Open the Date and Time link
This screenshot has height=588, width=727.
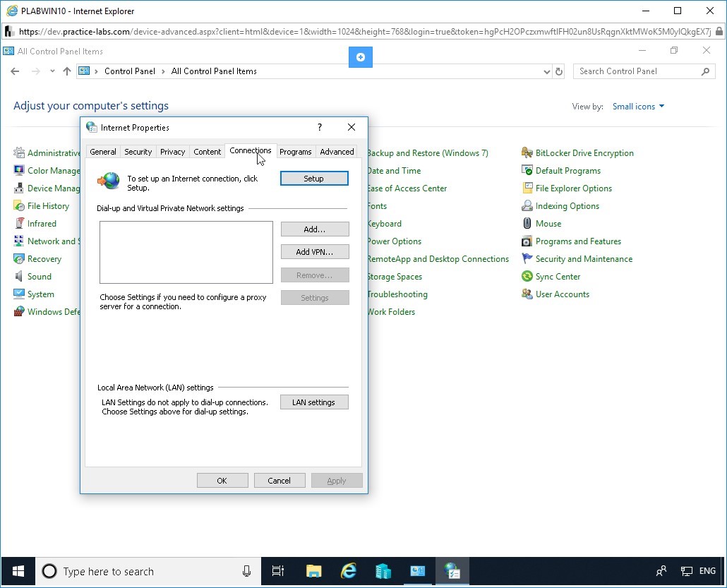pos(394,171)
